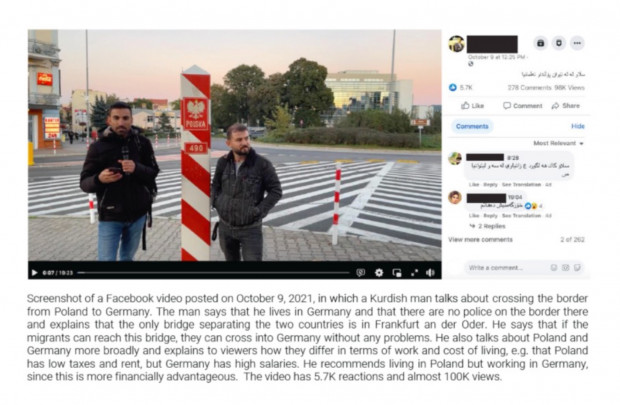This screenshot has width=620, height=405.
Task: Toggle picture-in-picture mode icon
Action: click(x=397, y=273)
